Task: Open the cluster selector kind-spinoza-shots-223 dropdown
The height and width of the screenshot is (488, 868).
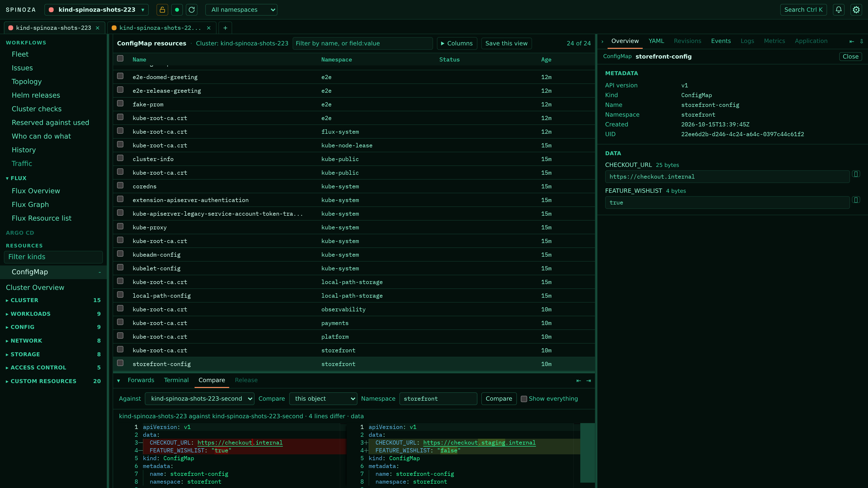Action: pos(97,10)
